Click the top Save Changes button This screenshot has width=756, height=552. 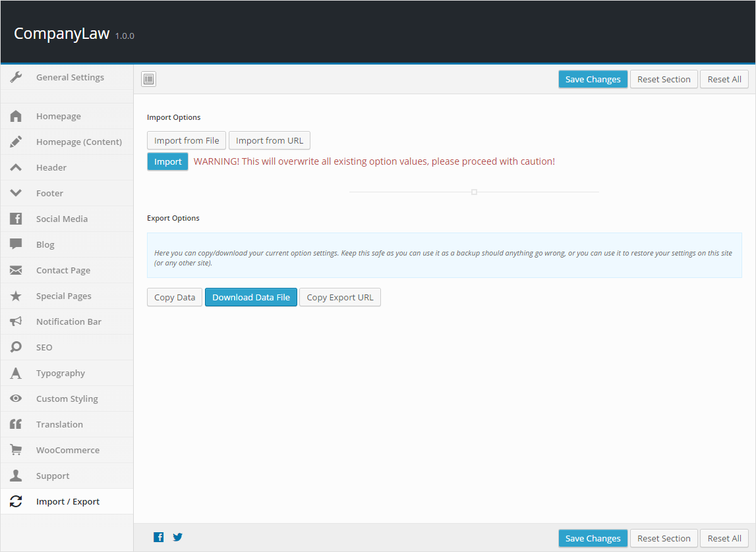click(593, 79)
